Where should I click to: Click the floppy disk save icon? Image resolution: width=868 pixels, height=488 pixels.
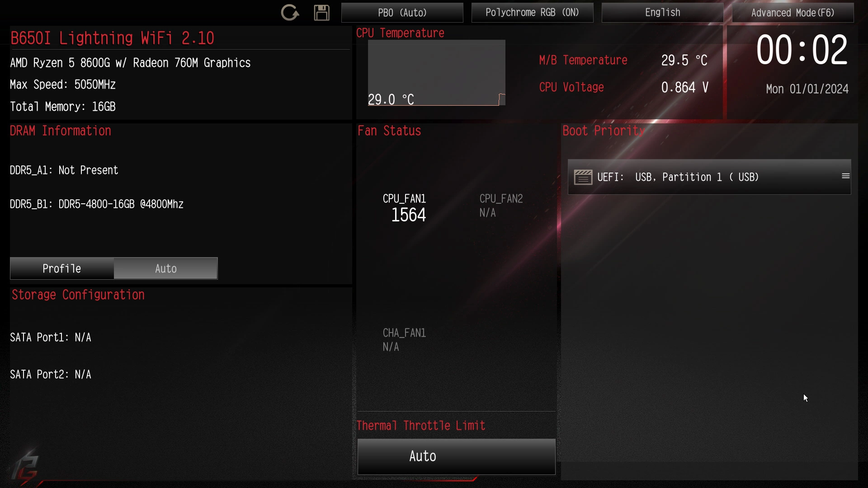point(321,13)
